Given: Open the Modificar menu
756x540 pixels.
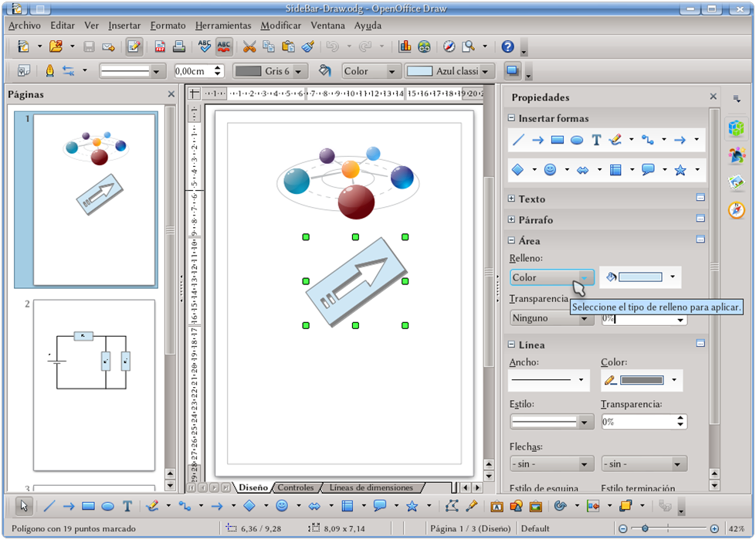Looking at the screenshot, I should (x=280, y=25).
